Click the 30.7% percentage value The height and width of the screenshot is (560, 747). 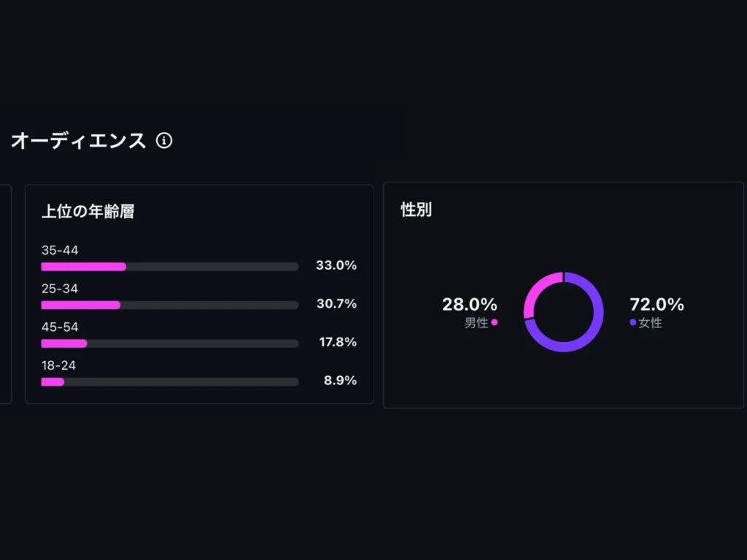tap(336, 304)
